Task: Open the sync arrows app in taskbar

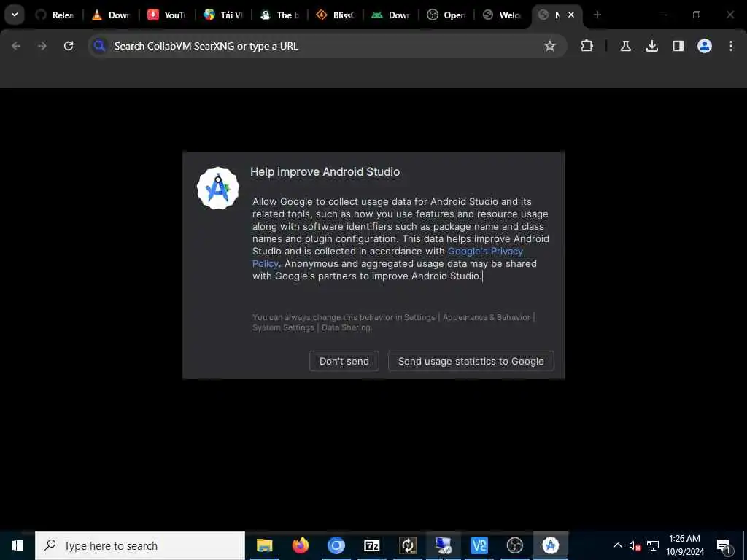Action: tap(408, 545)
